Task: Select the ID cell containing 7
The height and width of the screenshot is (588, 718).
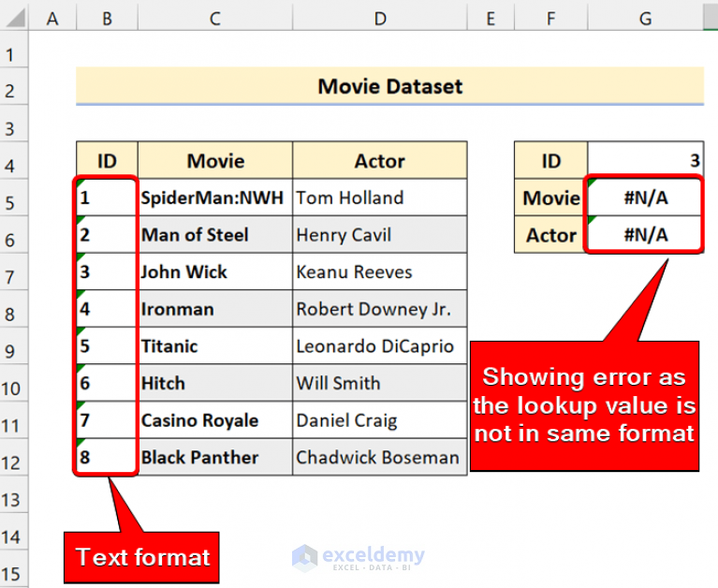Action: tap(107, 420)
